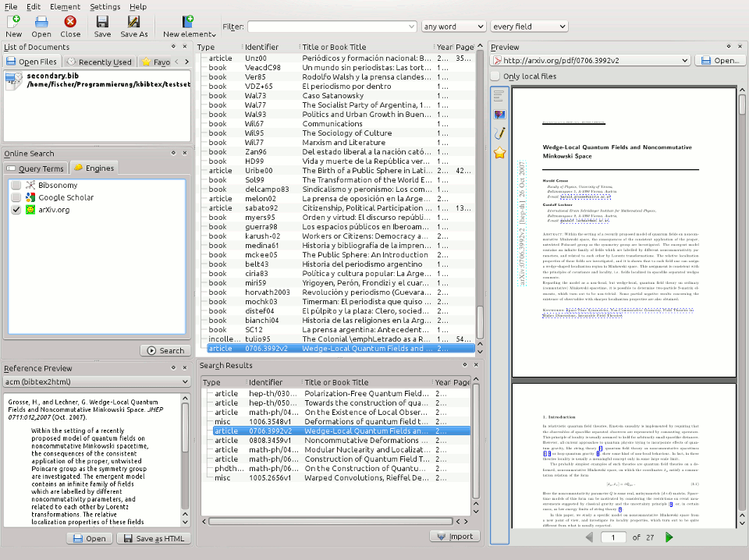This screenshot has height=560, width=749.
Task: Go to next page with green arrow
Action: pos(669,537)
